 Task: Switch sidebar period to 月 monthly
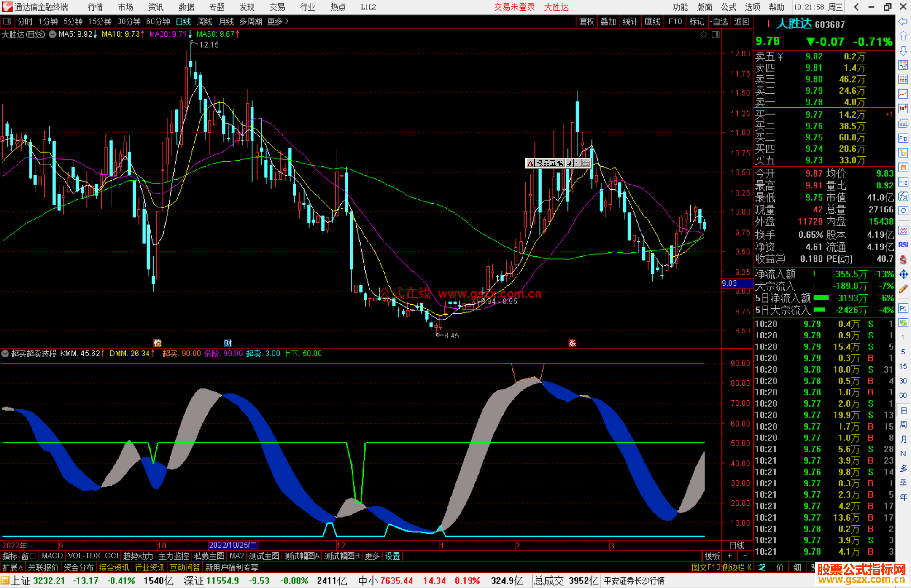point(903,439)
